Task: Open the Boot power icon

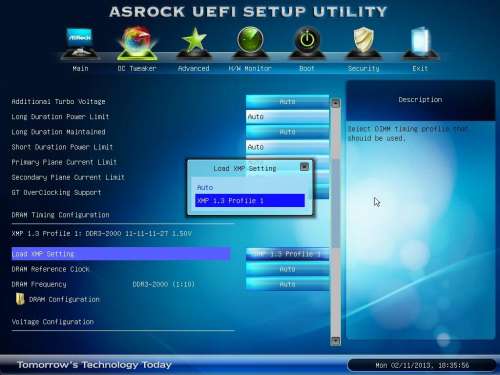Action: pyautogui.click(x=307, y=43)
